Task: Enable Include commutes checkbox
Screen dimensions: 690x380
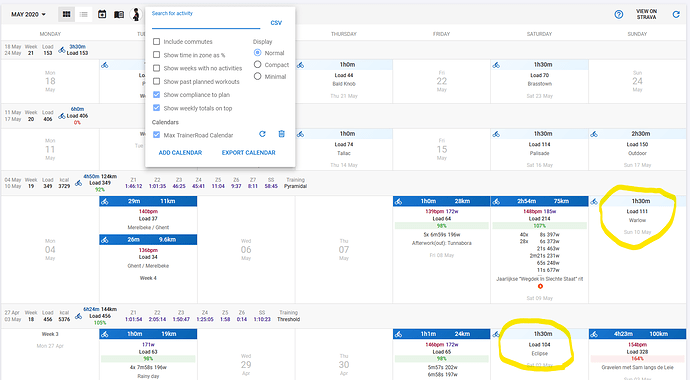Action: (x=156, y=41)
